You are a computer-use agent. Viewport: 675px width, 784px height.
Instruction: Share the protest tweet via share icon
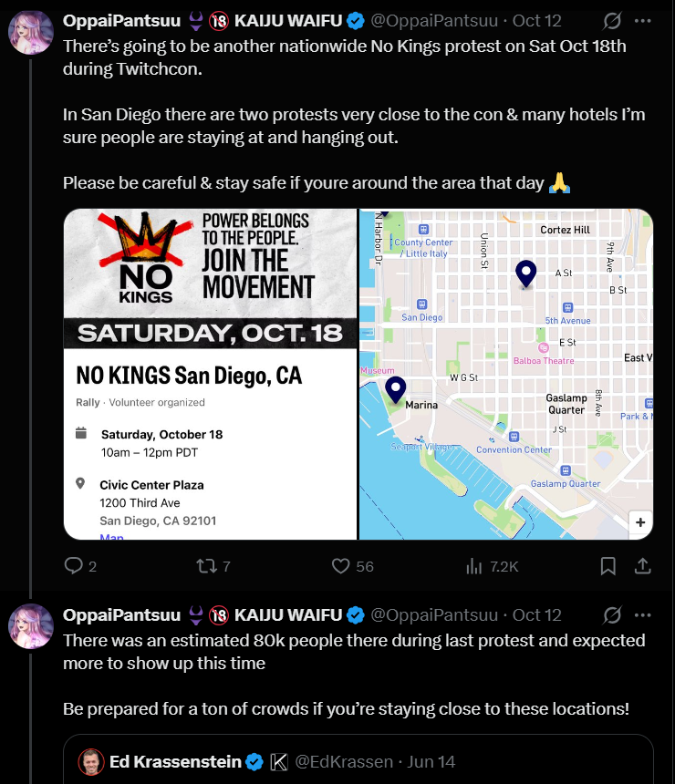(642, 566)
